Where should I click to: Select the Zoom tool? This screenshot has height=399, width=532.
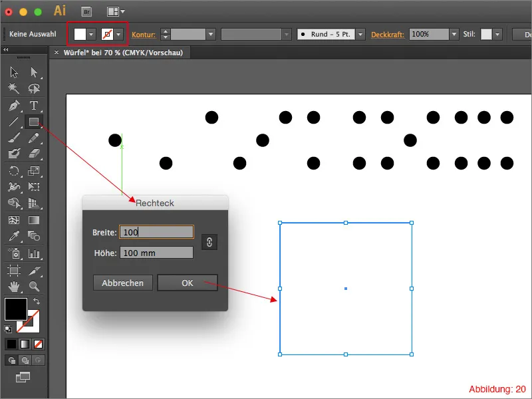pos(34,287)
